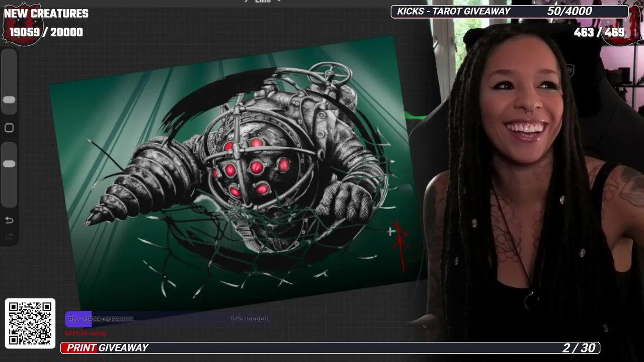Click the PC - UPGRADES funding progress bar
The width and height of the screenshot is (644, 362).
(x=168, y=319)
